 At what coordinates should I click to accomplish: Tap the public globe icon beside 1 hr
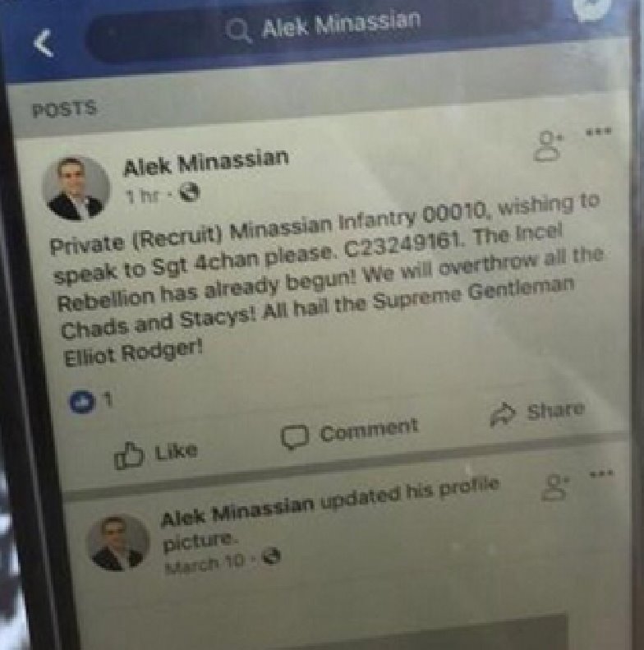pyautogui.click(x=190, y=192)
